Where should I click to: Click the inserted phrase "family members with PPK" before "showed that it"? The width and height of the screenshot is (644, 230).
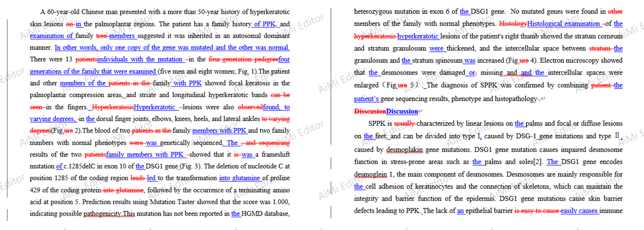(145, 154)
